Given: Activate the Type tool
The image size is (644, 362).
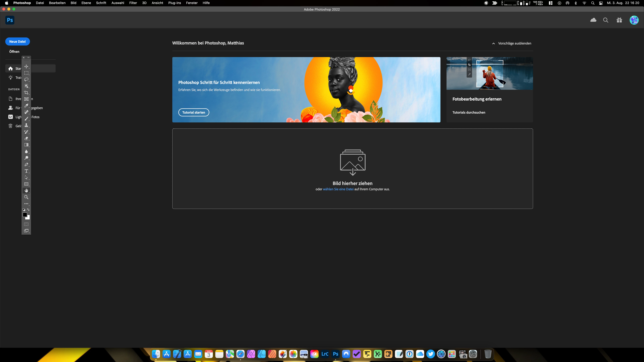Looking at the screenshot, I should (26, 171).
